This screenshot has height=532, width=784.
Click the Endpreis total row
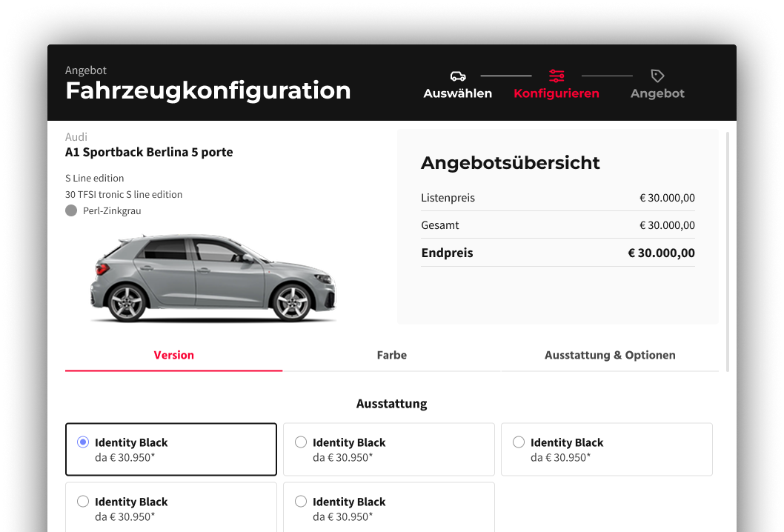point(558,253)
